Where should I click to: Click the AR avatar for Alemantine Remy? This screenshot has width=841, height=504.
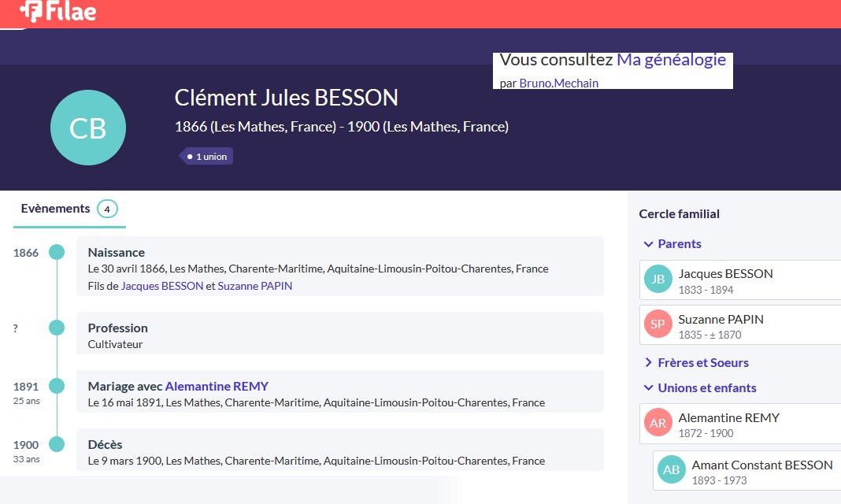point(658,423)
